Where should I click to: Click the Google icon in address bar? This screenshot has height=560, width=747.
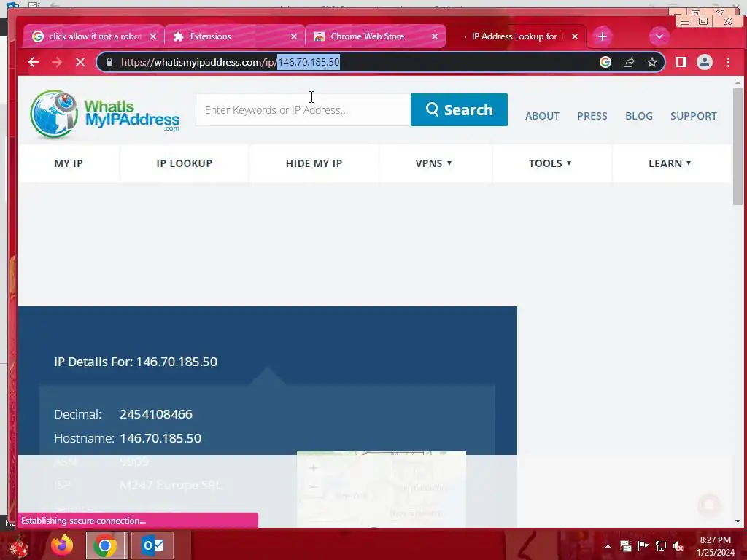tap(605, 62)
